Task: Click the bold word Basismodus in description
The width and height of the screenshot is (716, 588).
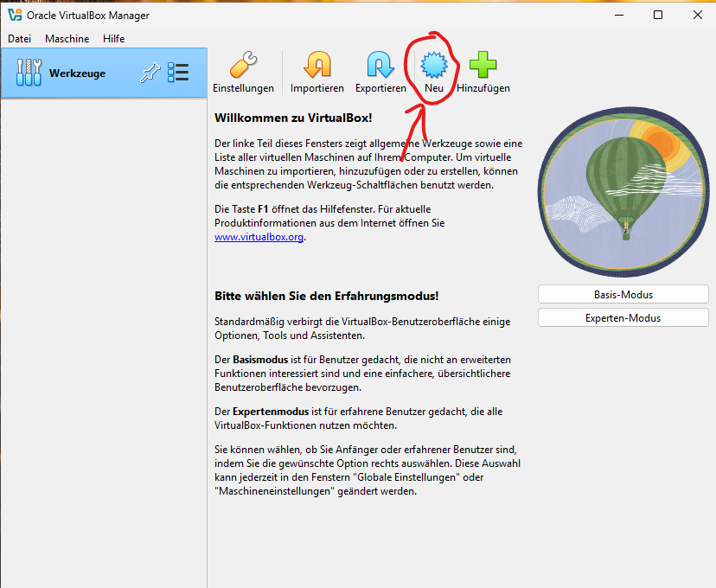Action: pos(260,359)
